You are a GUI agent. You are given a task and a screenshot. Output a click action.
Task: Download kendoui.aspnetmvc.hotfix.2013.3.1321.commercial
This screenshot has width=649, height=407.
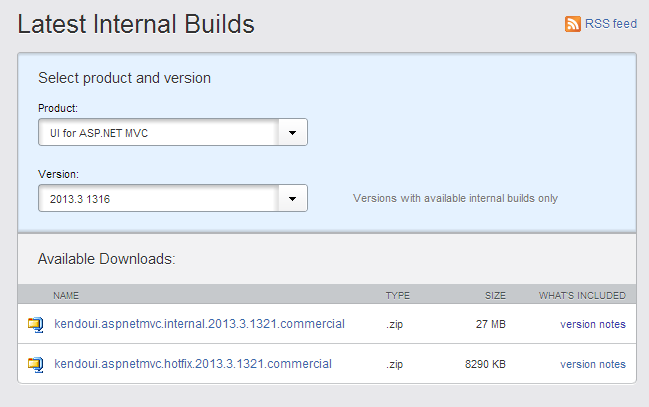[x=193, y=364]
